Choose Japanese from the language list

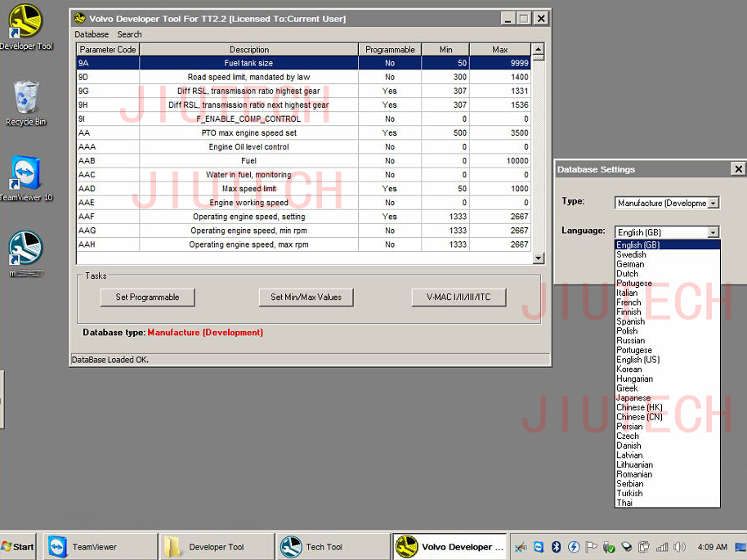(x=668, y=397)
